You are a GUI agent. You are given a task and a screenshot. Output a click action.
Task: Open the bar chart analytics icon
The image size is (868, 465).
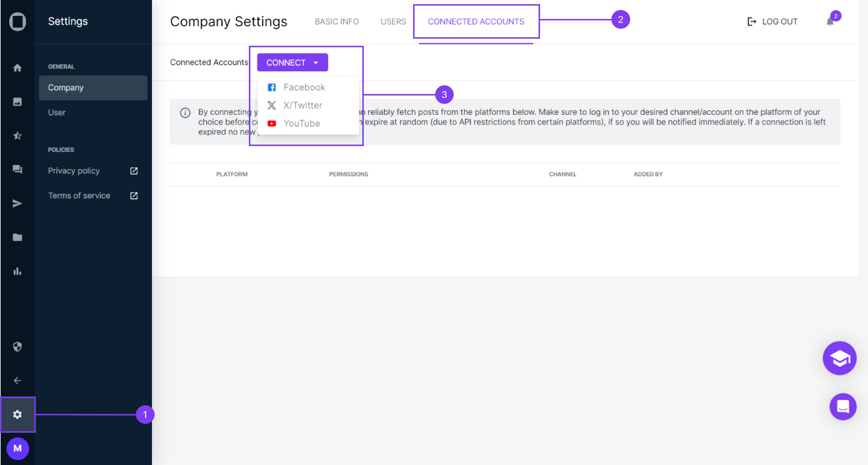(17, 271)
